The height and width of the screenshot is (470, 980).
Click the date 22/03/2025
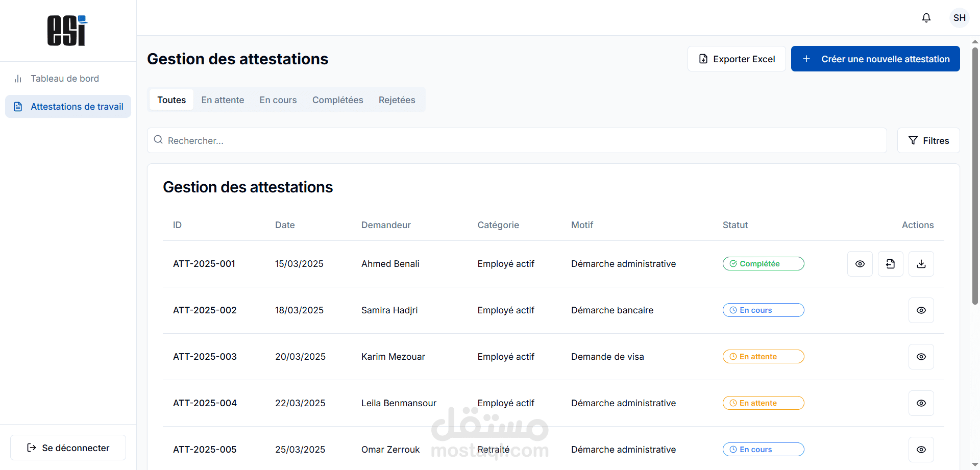[x=300, y=403]
